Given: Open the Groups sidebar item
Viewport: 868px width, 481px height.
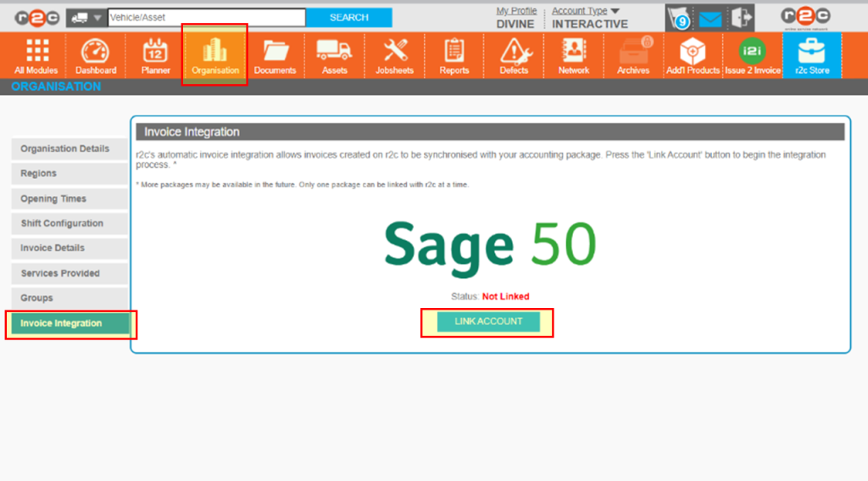Looking at the screenshot, I should tap(70, 298).
